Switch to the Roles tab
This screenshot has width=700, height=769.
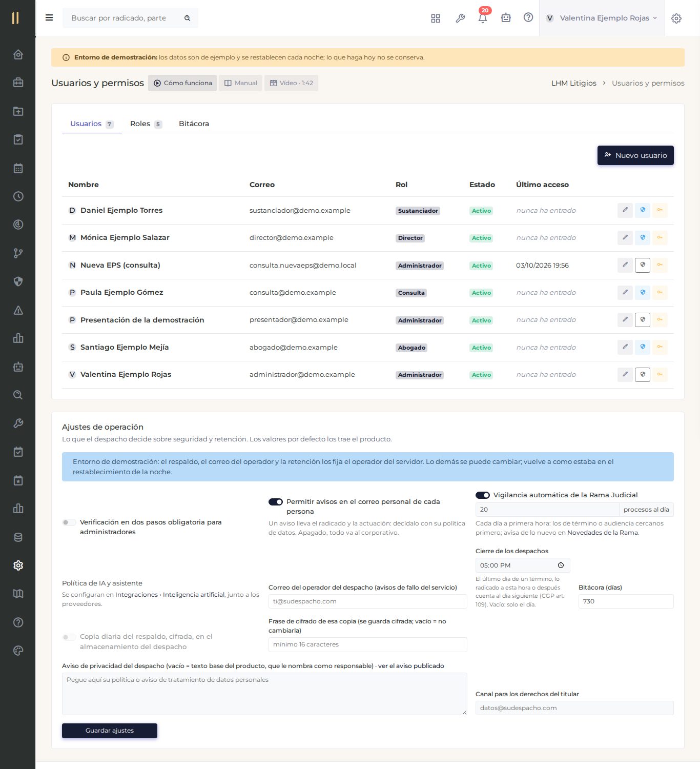pos(146,124)
